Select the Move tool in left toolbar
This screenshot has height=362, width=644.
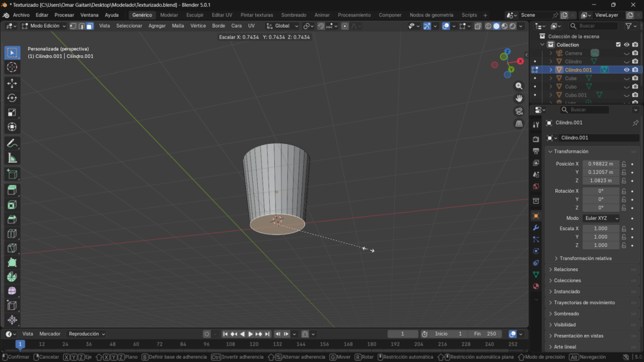(x=12, y=83)
